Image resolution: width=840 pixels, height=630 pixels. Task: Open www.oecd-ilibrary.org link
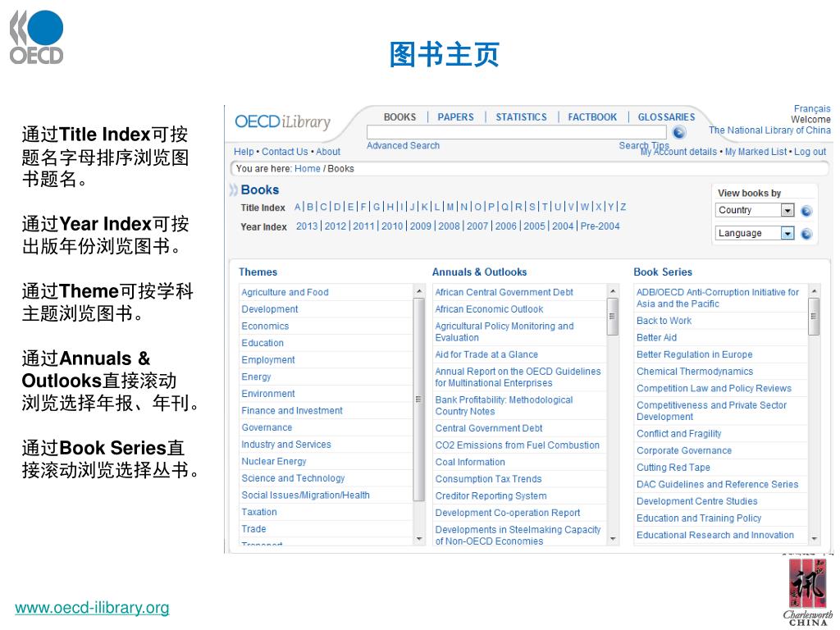92,608
